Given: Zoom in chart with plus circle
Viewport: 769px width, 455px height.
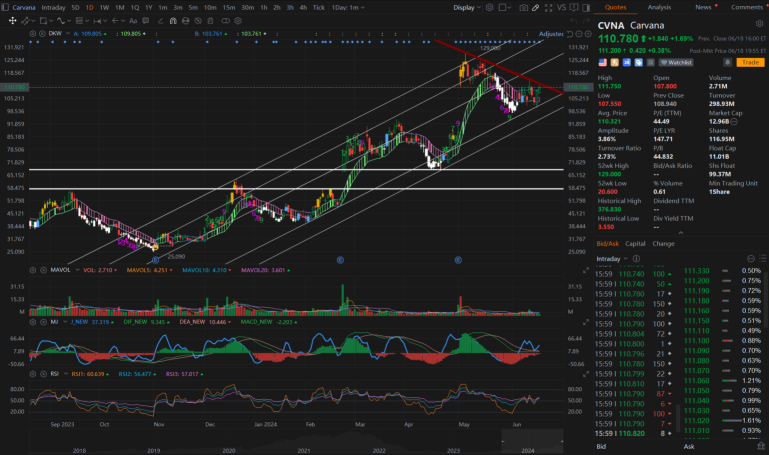Looking at the screenshot, I should pos(588,34).
